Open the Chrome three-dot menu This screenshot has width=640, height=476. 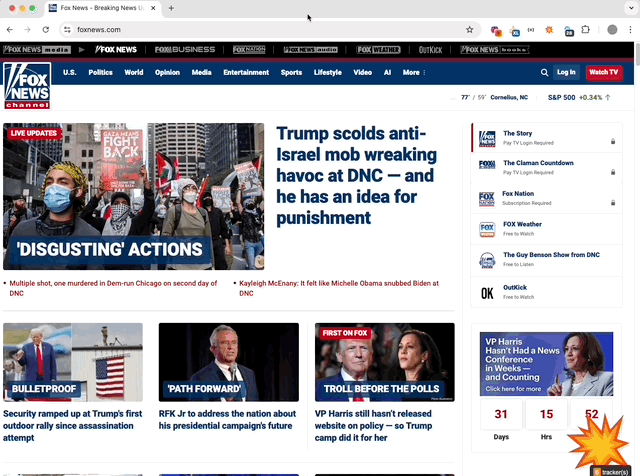pos(630,30)
